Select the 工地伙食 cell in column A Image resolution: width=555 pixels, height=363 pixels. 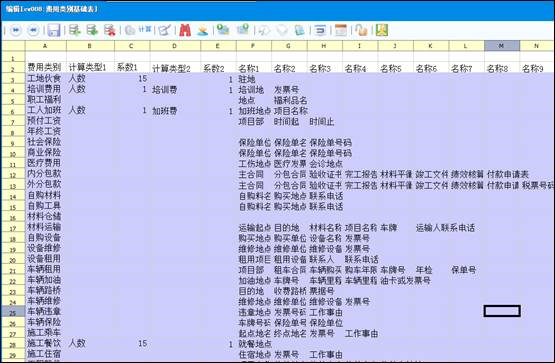tap(44, 79)
